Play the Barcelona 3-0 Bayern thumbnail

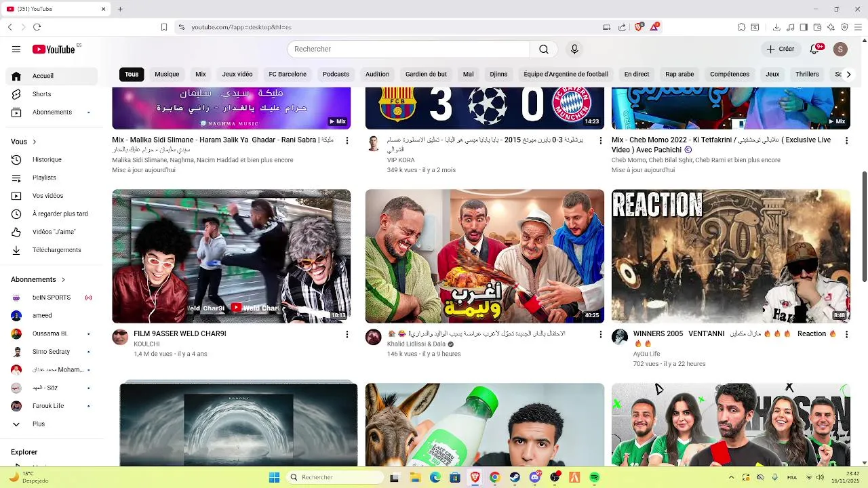pos(485,108)
